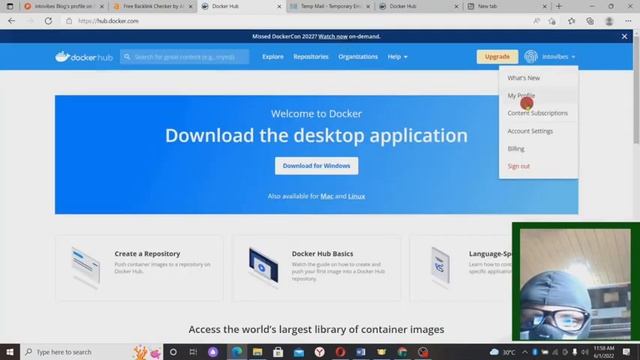Open Google Chrome from the taskbar
The image size is (640, 360).
click(402, 352)
